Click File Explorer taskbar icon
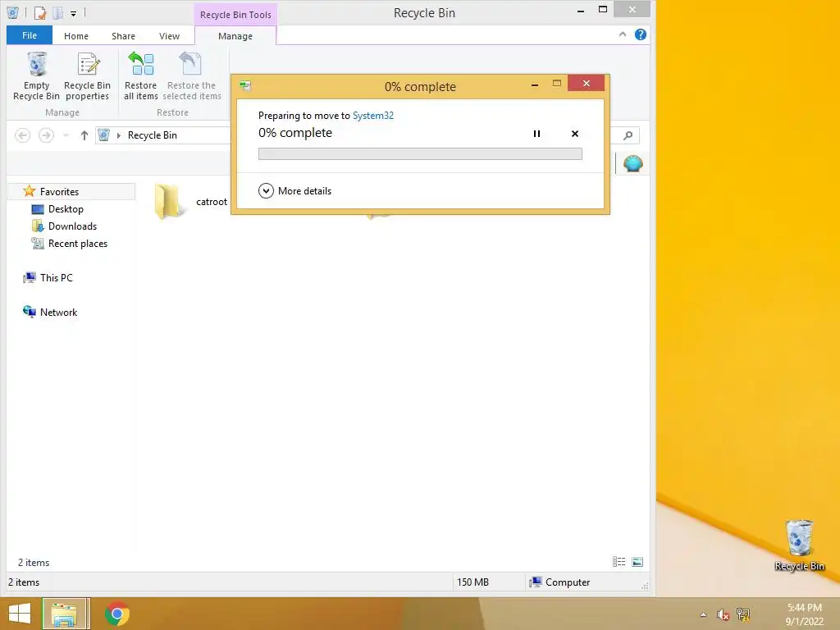 (x=64, y=614)
